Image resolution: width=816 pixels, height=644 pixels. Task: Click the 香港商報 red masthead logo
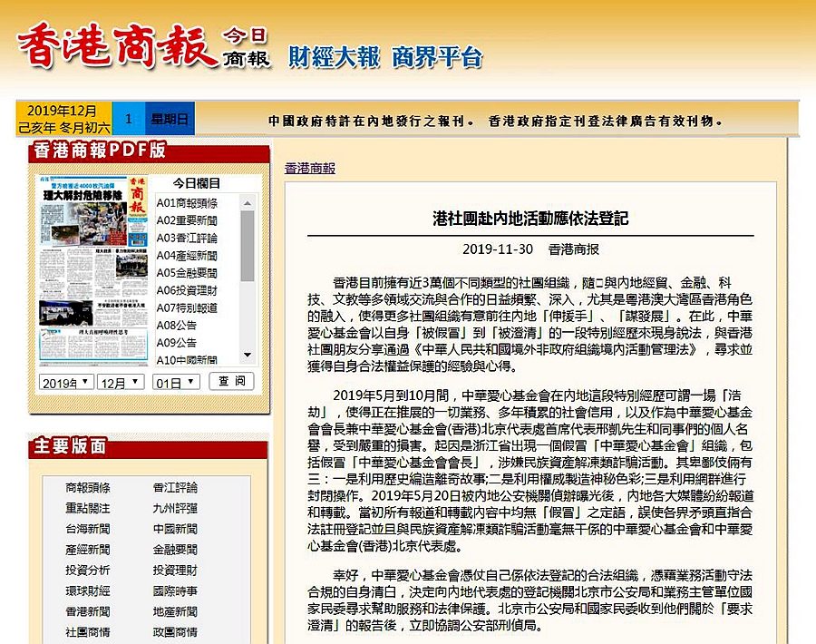(x=117, y=45)
